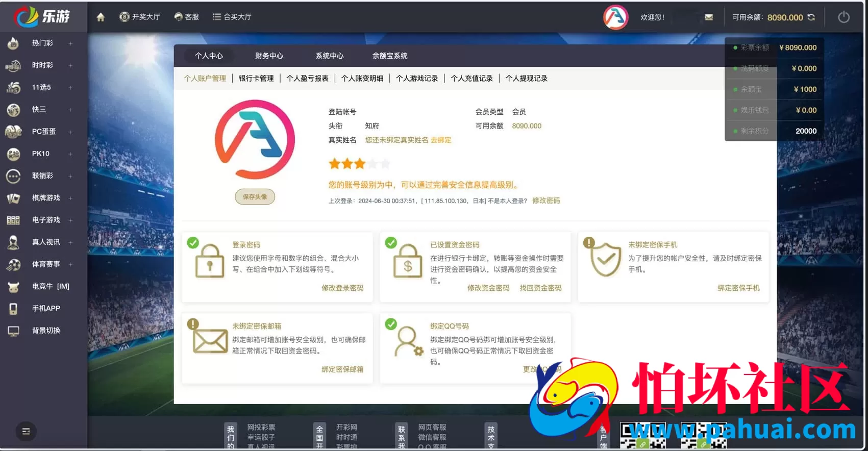
Task: Select 个人充值记录 sub-tab
Action: 472,78
